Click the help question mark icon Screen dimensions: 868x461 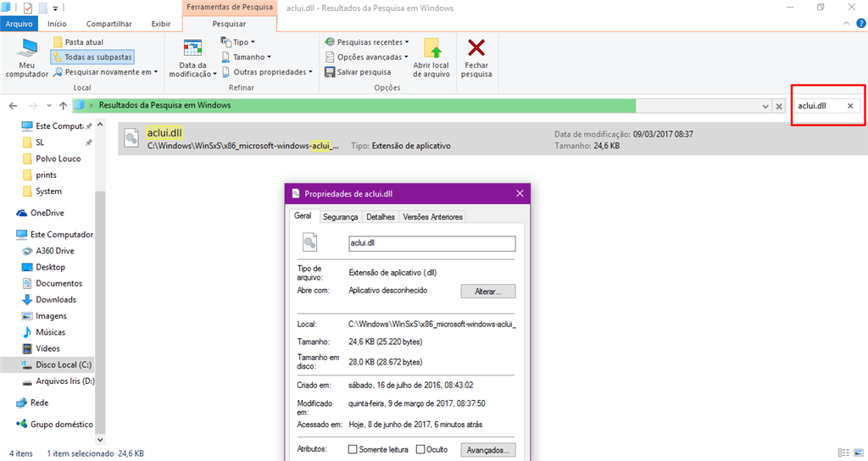(861, 23)
